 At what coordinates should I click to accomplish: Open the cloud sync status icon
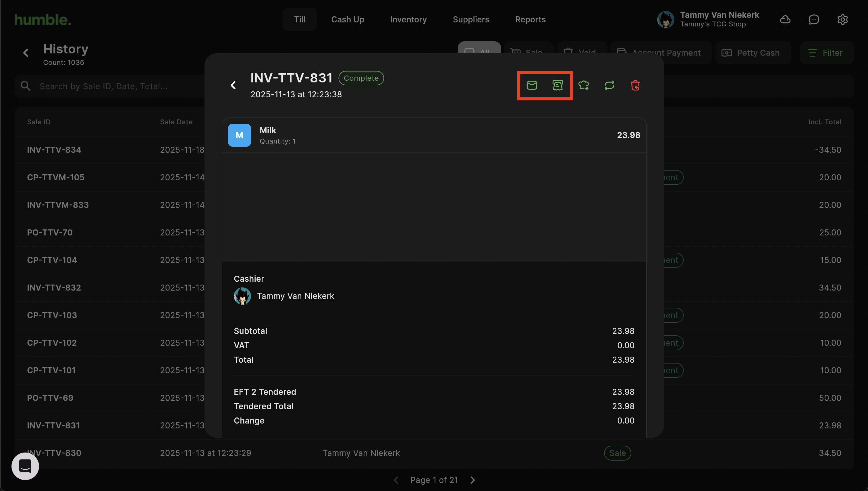click(x=785, y=20)
